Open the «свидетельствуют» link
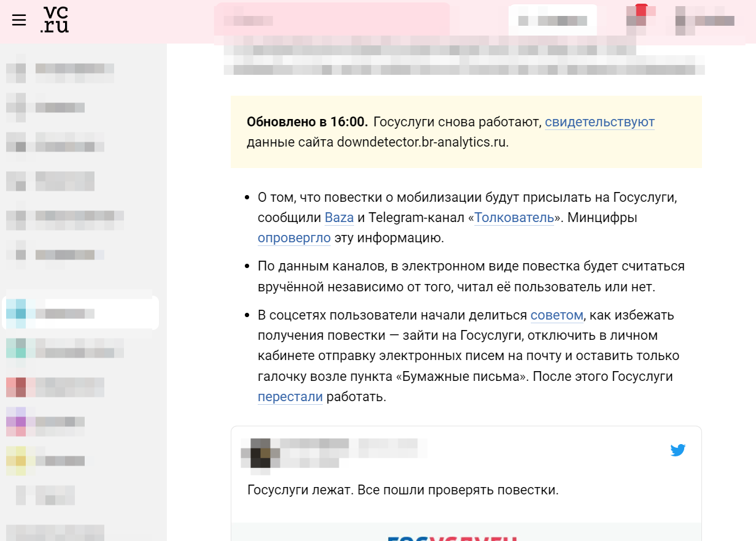The image size is (756, 541). (600, 121)
